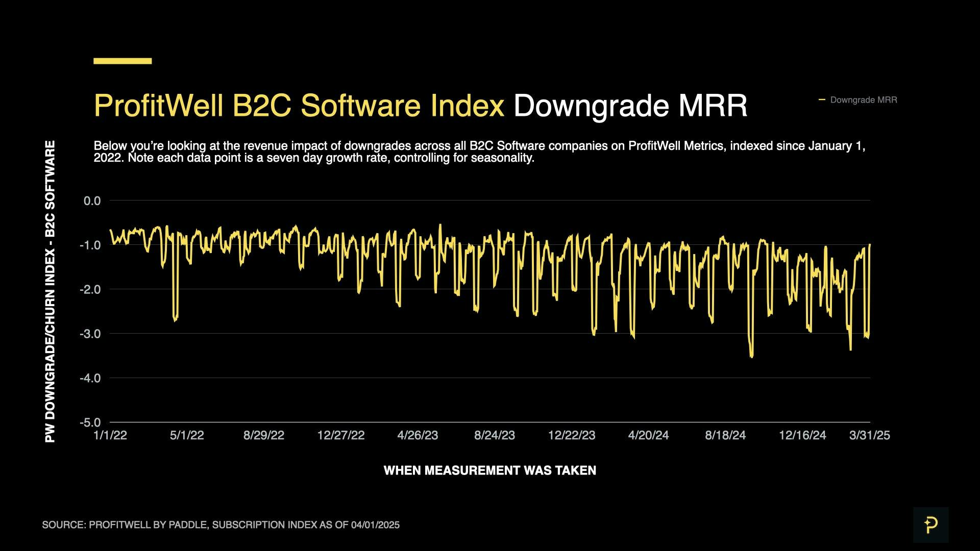Click the 3/31/25 x-axis date label
980x551 pixels.
tap(869, 435)
